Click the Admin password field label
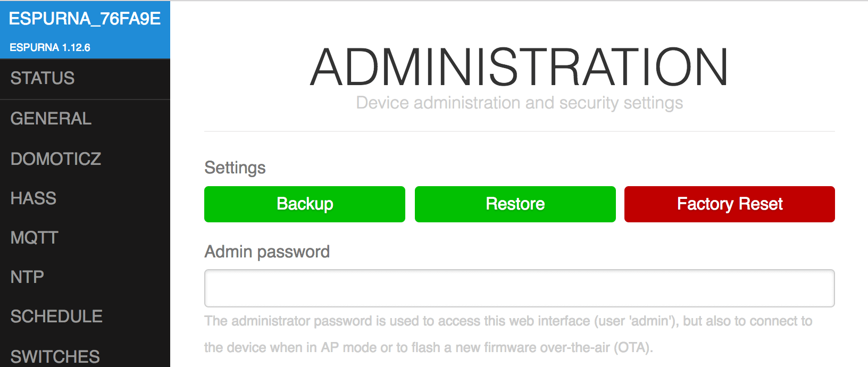 [x=267, y=252]
